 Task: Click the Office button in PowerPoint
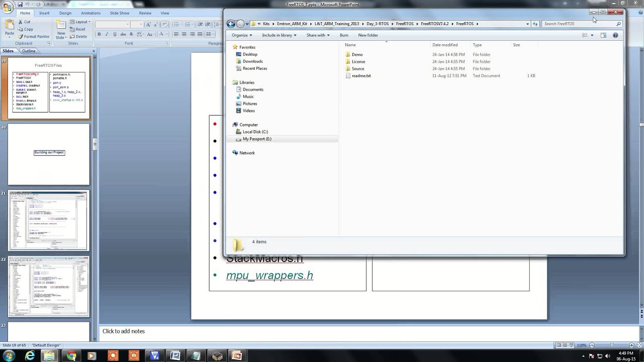[x=7, y=8]
